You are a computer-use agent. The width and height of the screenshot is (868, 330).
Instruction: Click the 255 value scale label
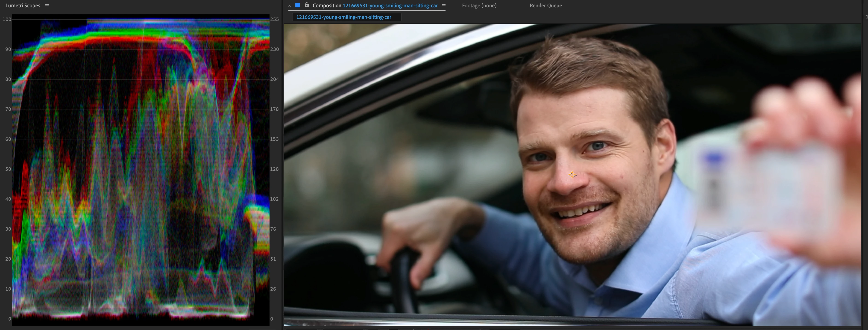(x=274, y=19)
